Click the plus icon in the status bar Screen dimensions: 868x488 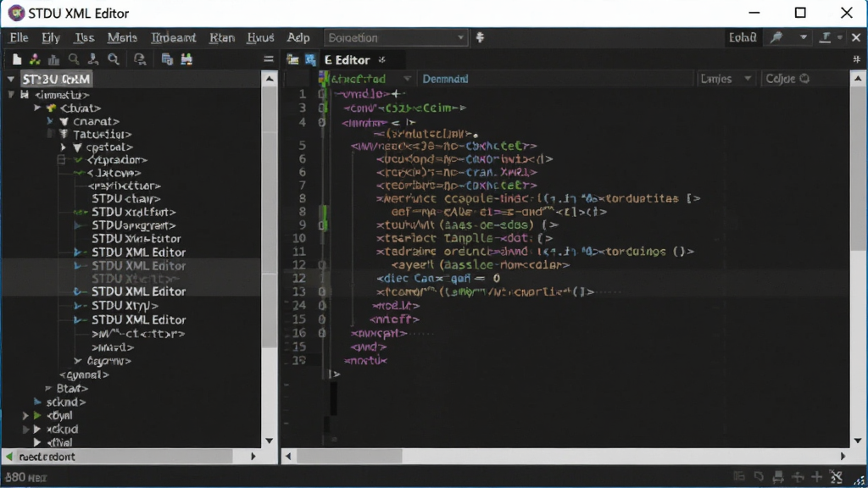(817, 476)
